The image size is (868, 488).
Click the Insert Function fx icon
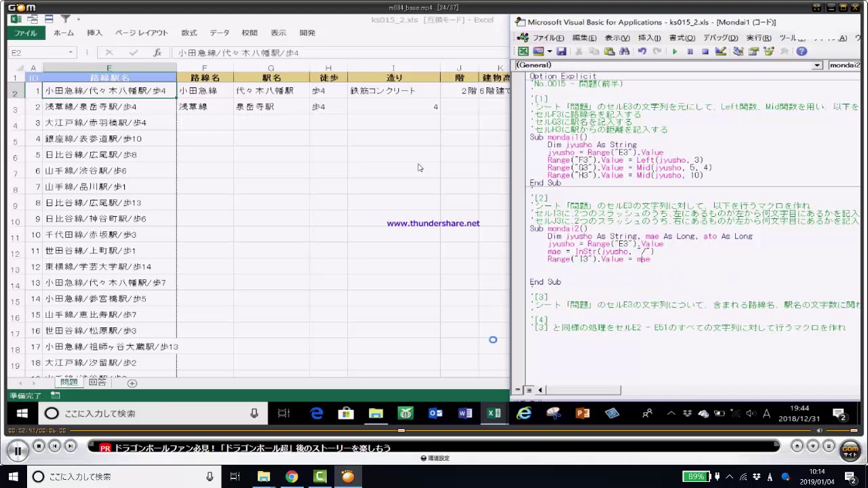(x=157, y=52)
